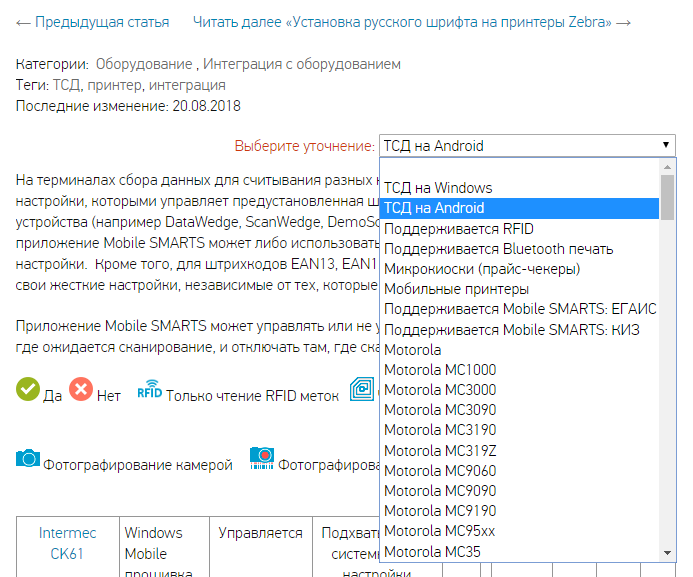Viewport: 693px width, 577px height.
Task: Click 'Только чтение RFID меток' legend text
Action: [252, 396]
